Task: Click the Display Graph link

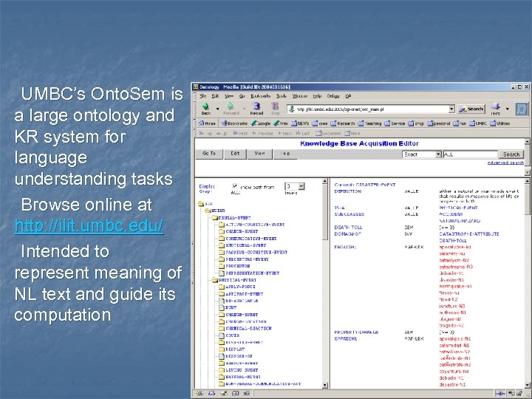Action: click(207, 188)
